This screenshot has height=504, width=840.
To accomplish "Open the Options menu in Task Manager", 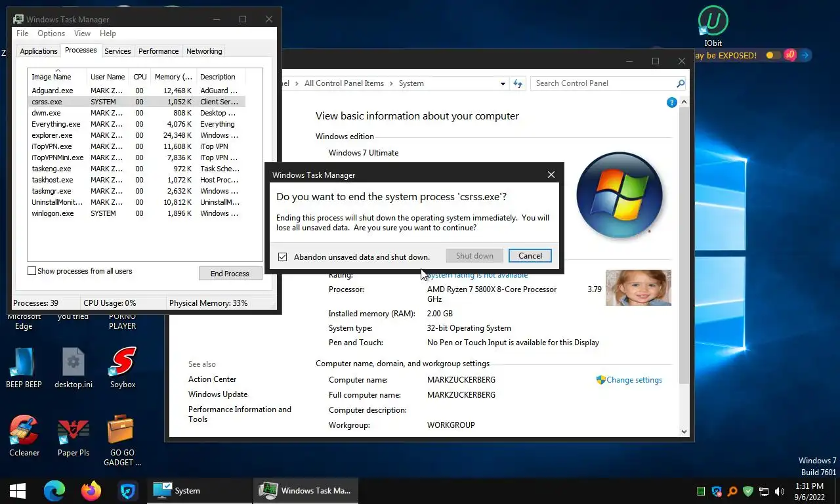I will (x=51, y=33).
